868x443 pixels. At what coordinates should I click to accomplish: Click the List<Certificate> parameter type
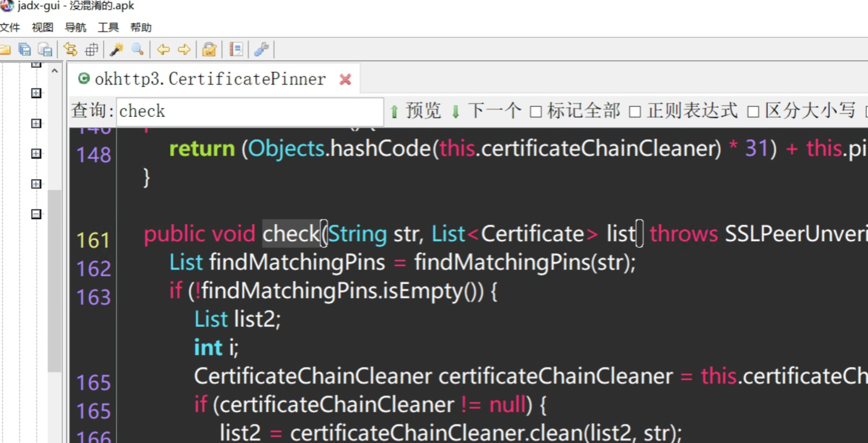pos(515,234)
